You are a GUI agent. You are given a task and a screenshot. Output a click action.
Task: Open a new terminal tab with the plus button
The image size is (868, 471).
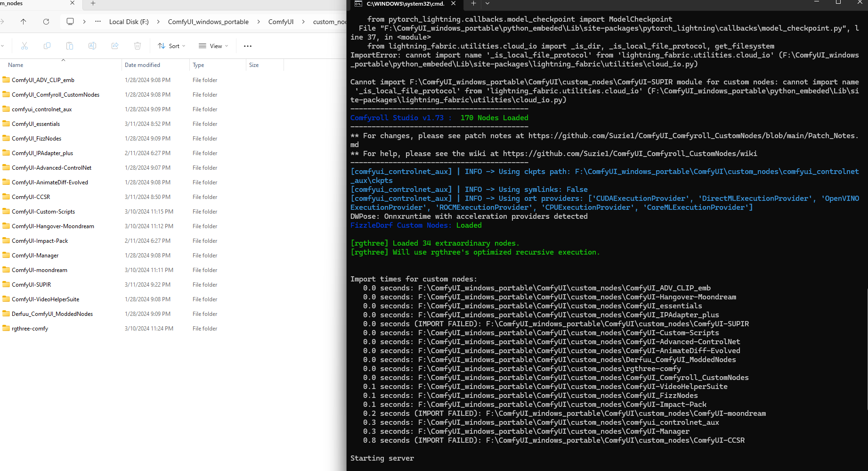(473, 5)
